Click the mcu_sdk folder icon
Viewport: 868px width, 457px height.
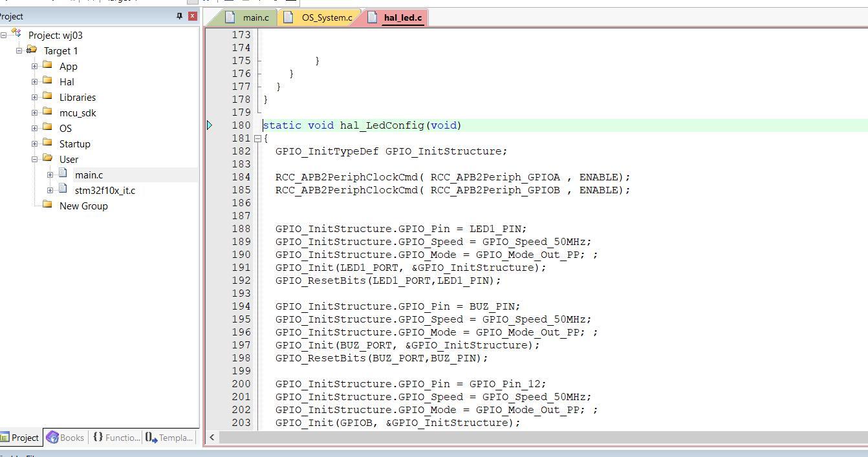click(47, 112)
